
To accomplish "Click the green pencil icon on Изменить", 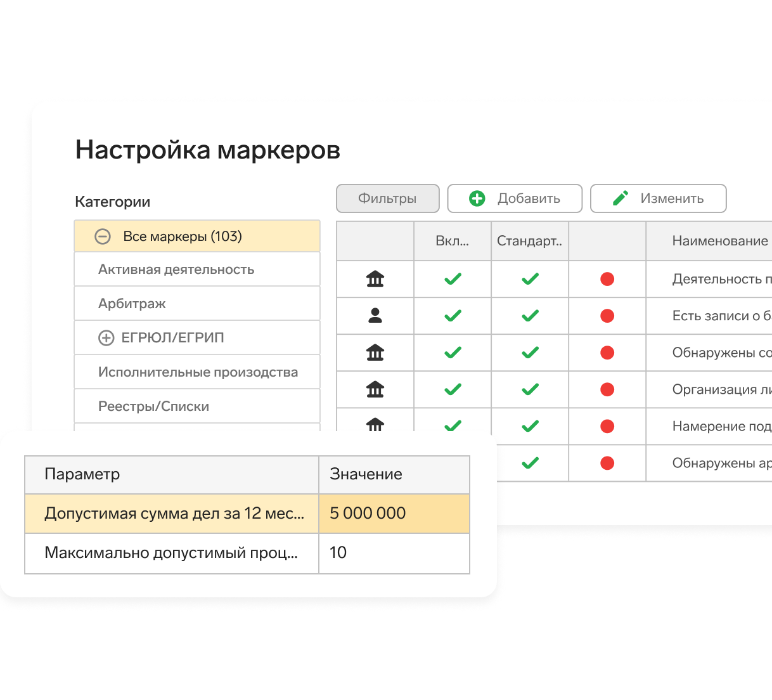I will pyautogui.click(x=621, y=198).
